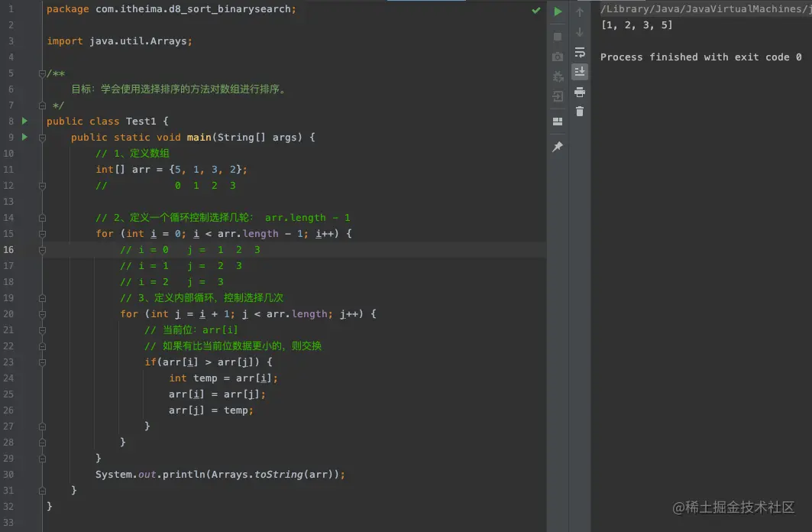Click the package declaration 'com.itheima.d8_sort_binarysearch'
Viewport: 812px width, 532px height.
[192, 9]
